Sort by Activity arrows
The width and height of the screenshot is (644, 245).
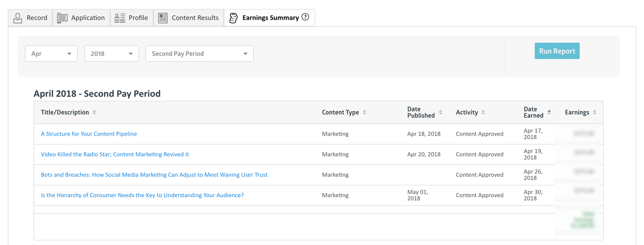(483, 112)
